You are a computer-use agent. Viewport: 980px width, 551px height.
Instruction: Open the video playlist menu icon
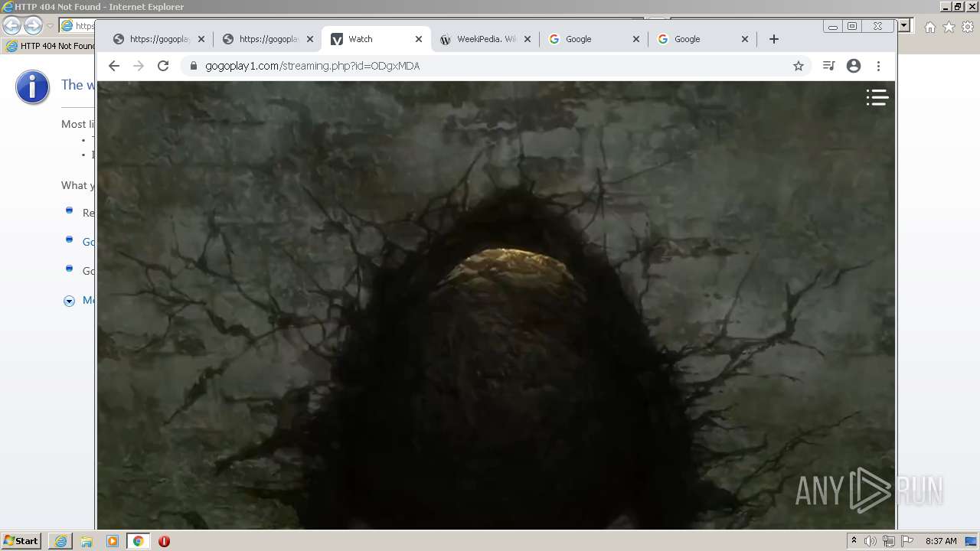(877, 97)
